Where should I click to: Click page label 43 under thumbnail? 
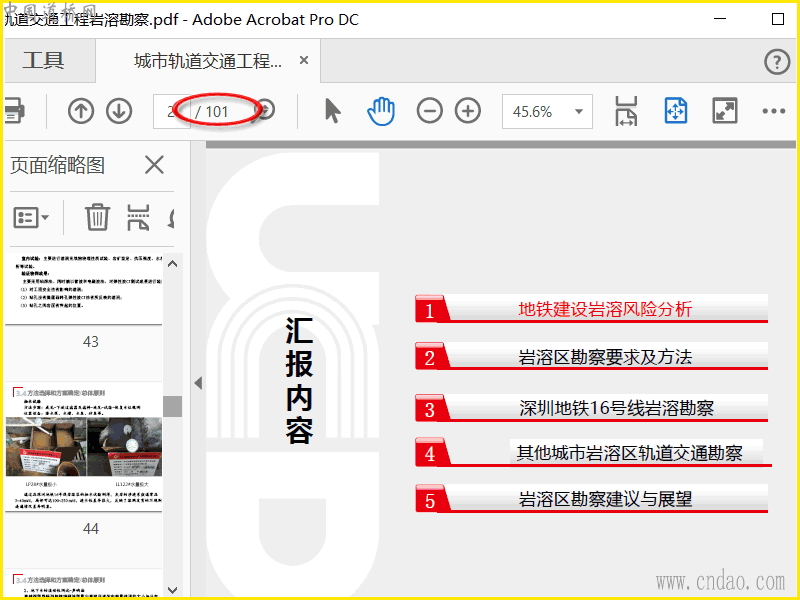90,341
